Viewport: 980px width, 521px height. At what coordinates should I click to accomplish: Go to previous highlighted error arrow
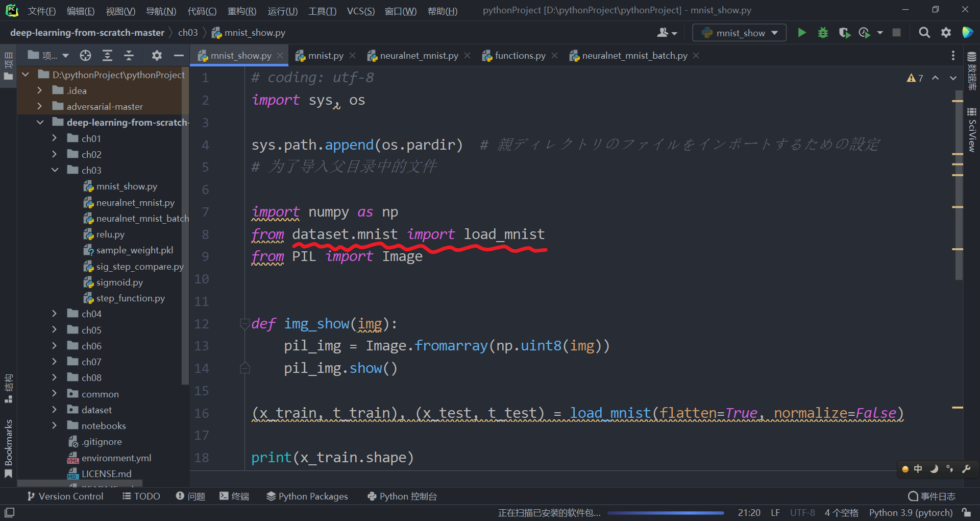click(x=935, y=78)
